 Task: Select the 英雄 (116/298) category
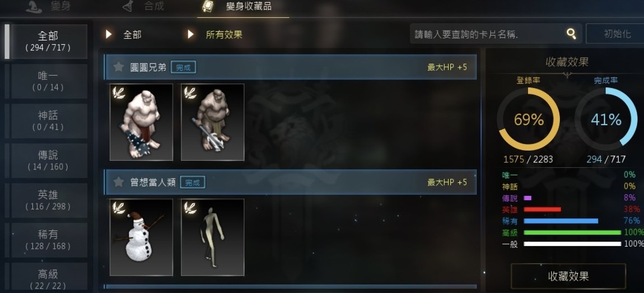click(48, 201)
